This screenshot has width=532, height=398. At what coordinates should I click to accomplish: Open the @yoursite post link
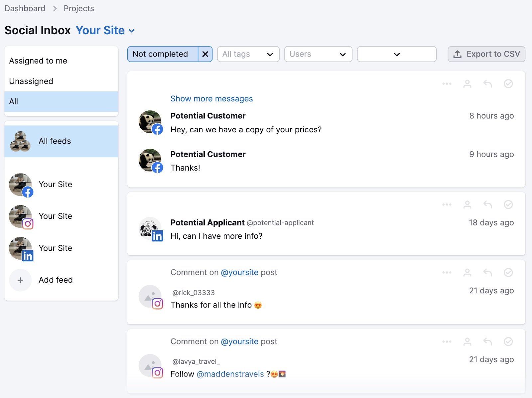coord(240,272)
